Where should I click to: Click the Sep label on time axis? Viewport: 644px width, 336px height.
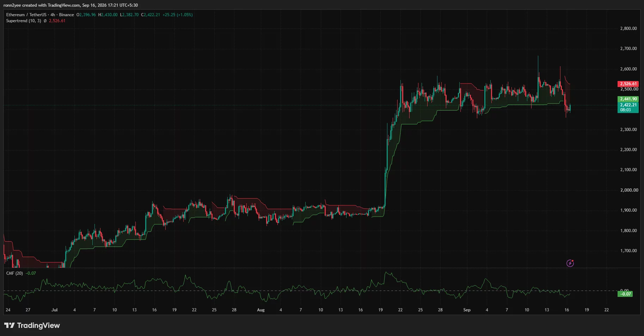[x=467, y=310]
